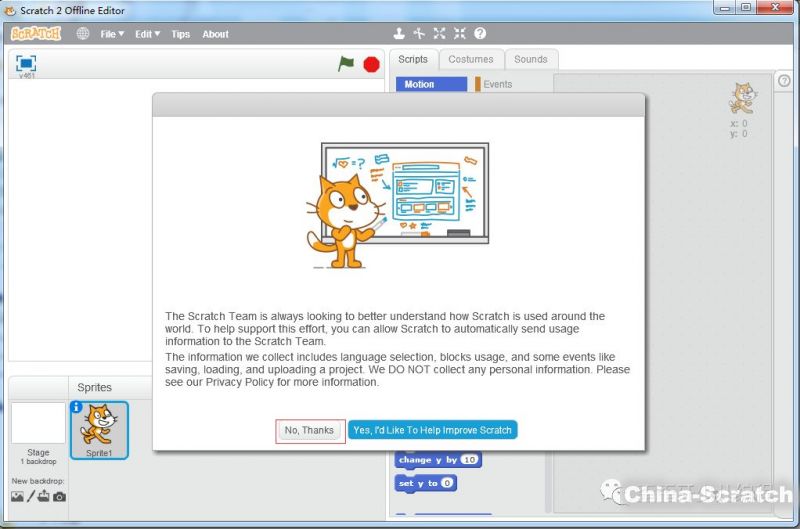Click the Block help question mark icon

click(x=480, y=34)
